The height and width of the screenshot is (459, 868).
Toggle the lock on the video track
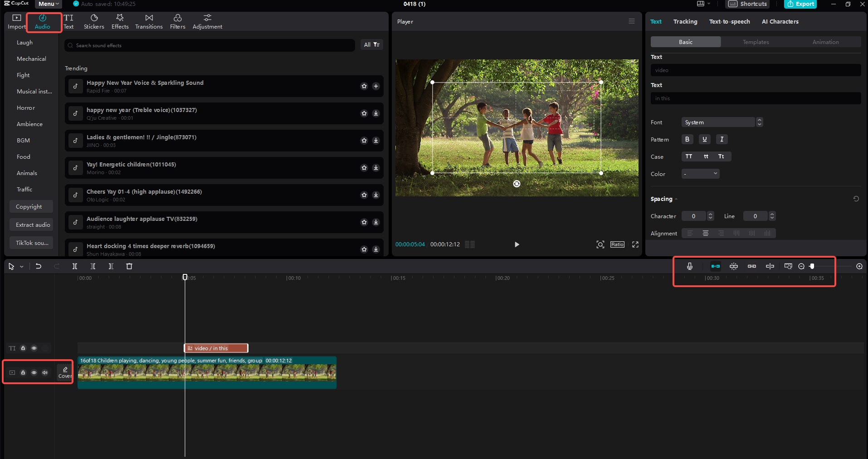coord(23,372)
